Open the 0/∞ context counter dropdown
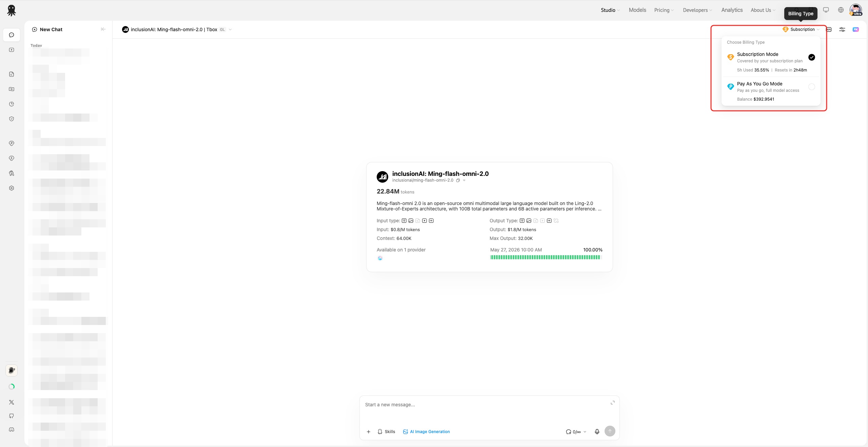The width and height of the screenshot is (868, 447). click(576, 432)
